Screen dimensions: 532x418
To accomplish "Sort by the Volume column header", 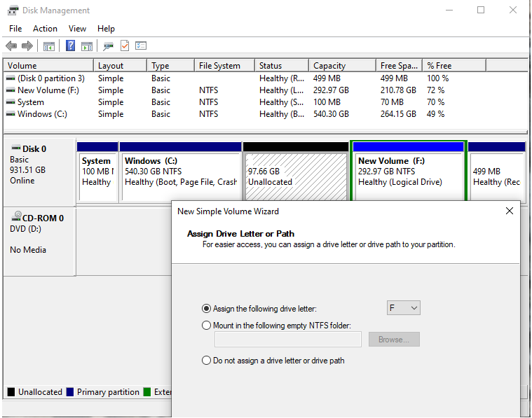I will tap(48, 65).
